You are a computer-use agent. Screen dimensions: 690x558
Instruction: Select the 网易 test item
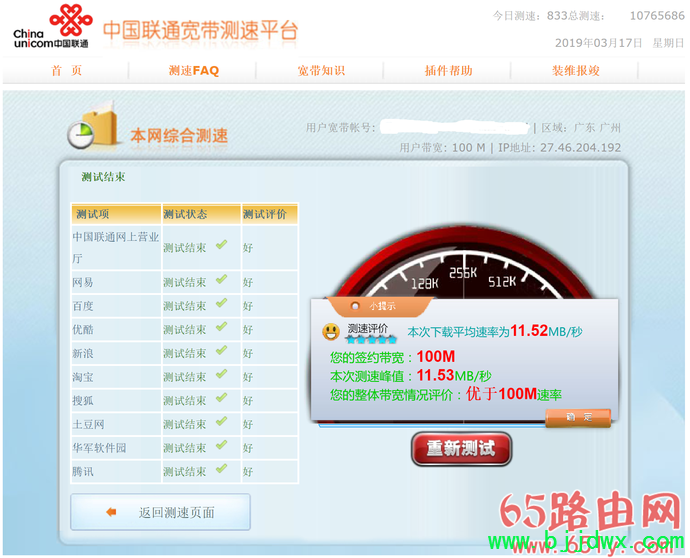point(83,283)
